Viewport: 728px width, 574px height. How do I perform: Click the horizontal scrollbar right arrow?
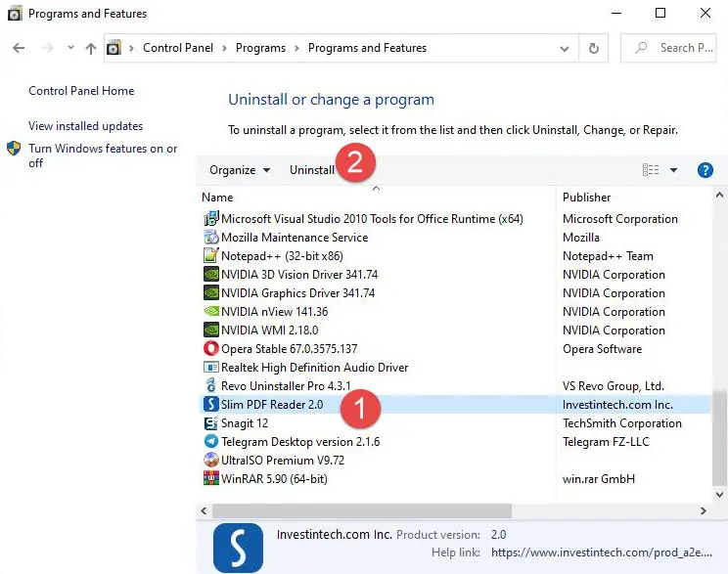click(x=704, y=510)
